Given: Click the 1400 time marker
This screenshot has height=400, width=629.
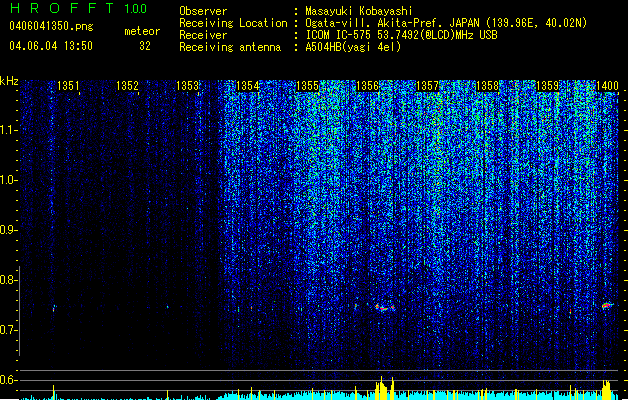Looking at the screenshot, I should coord(607,86).
